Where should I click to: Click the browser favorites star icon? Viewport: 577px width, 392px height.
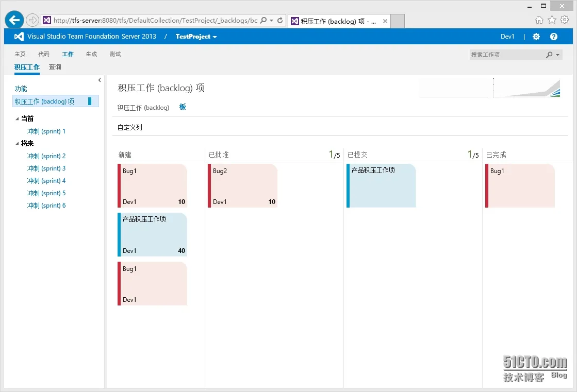point(552,20)
